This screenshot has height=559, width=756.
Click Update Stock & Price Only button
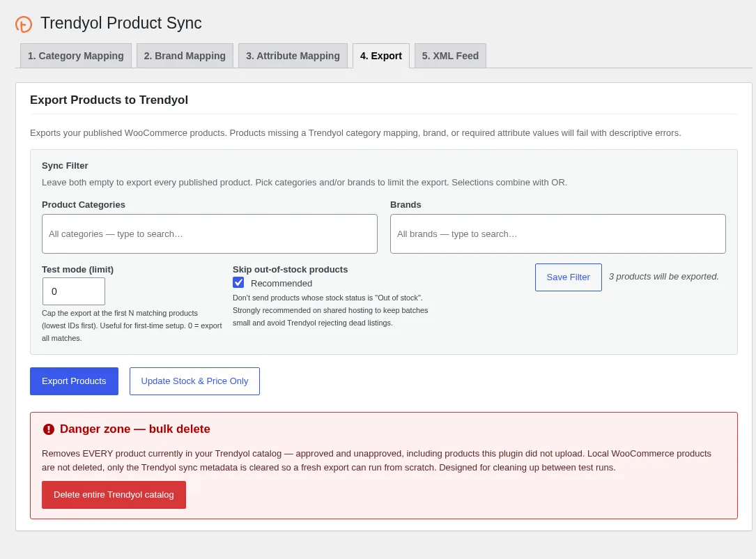click(x=195, y=381)
